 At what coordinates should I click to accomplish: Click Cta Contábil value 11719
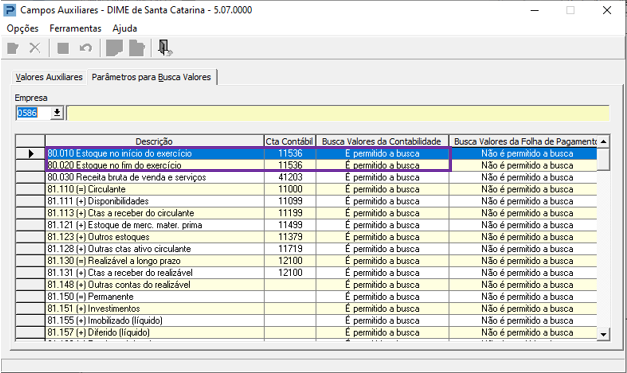[290, 249]
